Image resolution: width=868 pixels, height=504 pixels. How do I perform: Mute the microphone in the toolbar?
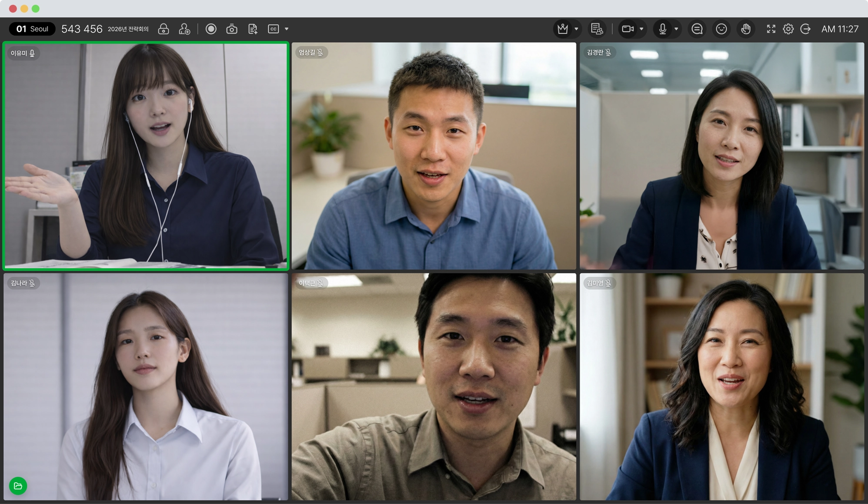coord(662,29)
